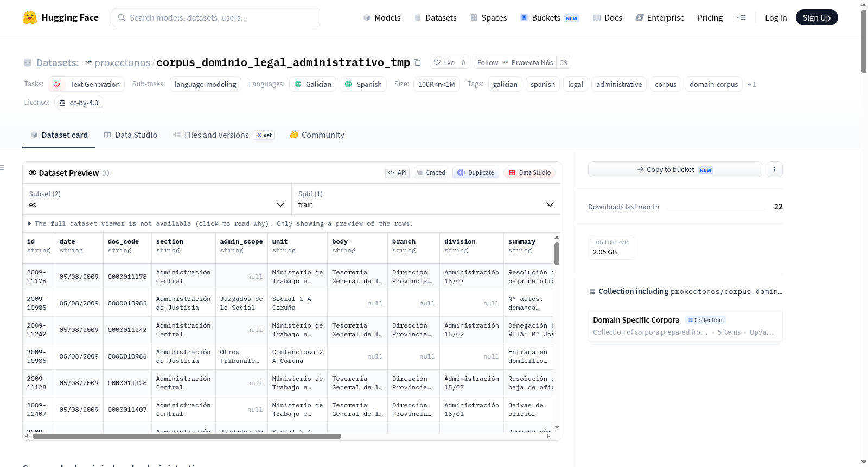Open Docs in the top navigation

(607, 17)
